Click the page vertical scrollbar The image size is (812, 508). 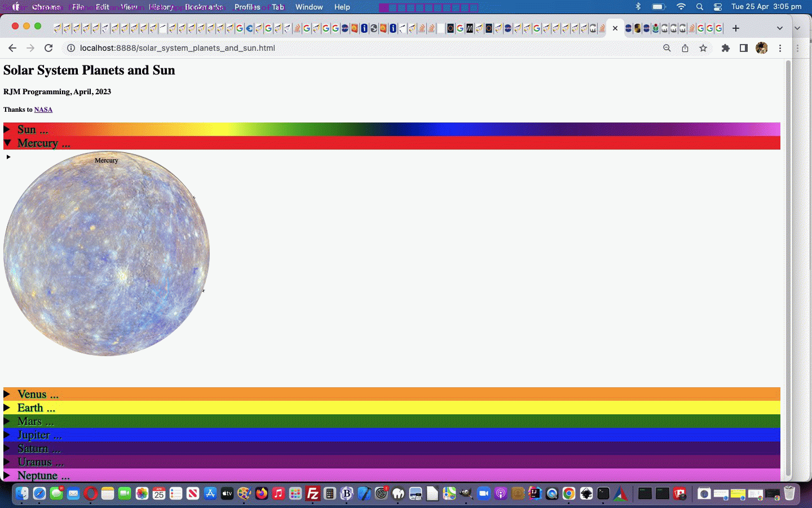788,268
